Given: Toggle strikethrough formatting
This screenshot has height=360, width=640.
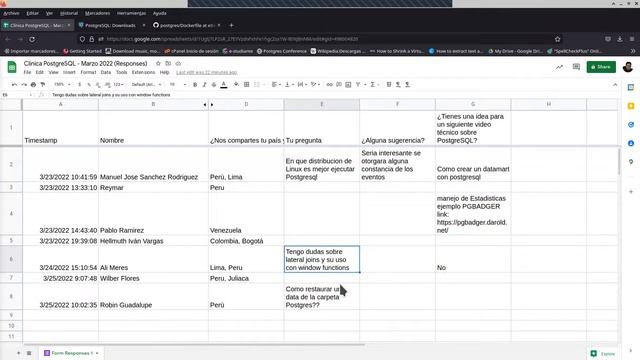Looking at the screenshot, I should pyautogui.click(x=214, y=84).
